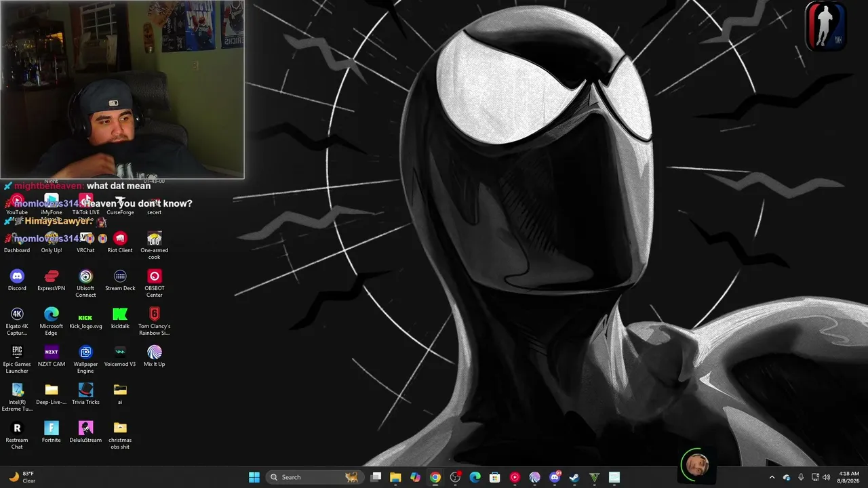The height and width of the screenshot is (488, 868).
Task: Select the Elgato 4K Capture shortcut
Action: point(17,321)
